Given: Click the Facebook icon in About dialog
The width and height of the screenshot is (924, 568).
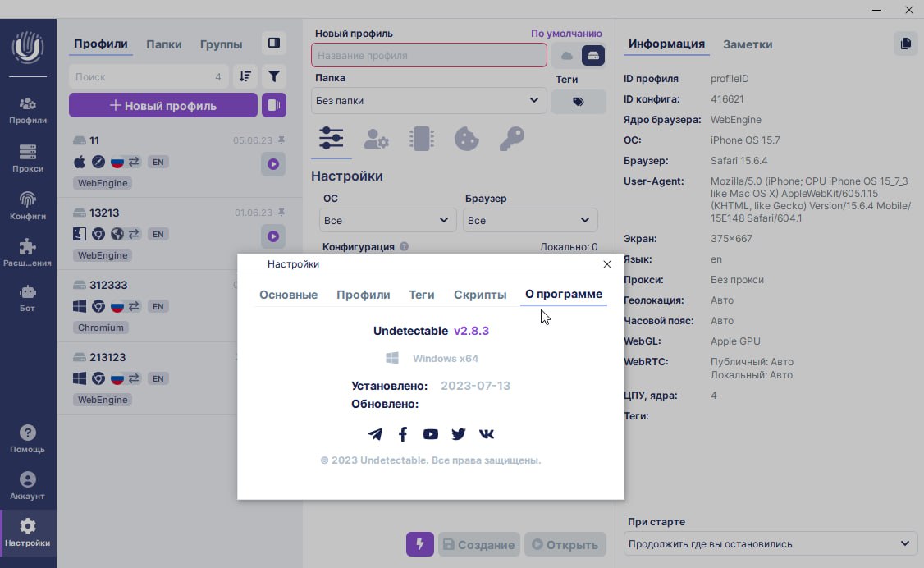Looking at the screenshot, I should click(403, 434).
